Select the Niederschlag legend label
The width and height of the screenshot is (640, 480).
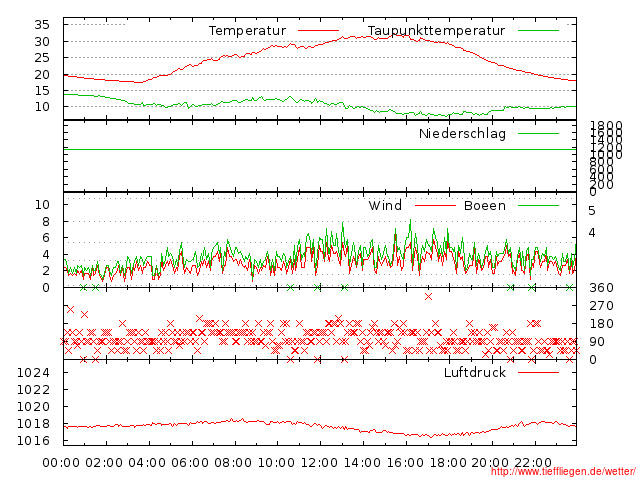tap(462, 133)
